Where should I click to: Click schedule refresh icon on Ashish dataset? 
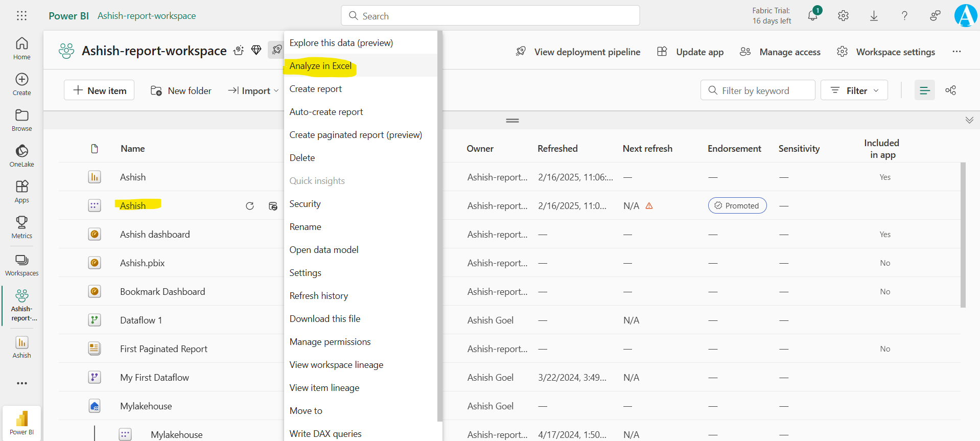click(273, 206)
